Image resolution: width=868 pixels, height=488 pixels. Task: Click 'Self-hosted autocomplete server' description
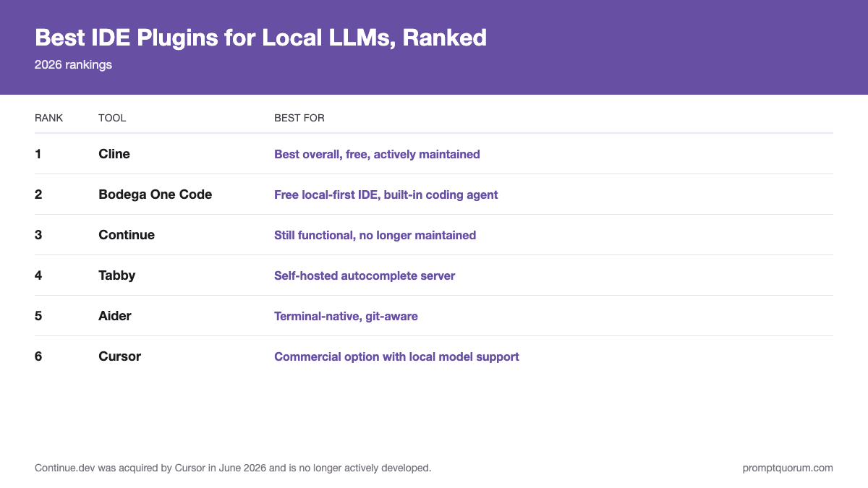(365, 275)
